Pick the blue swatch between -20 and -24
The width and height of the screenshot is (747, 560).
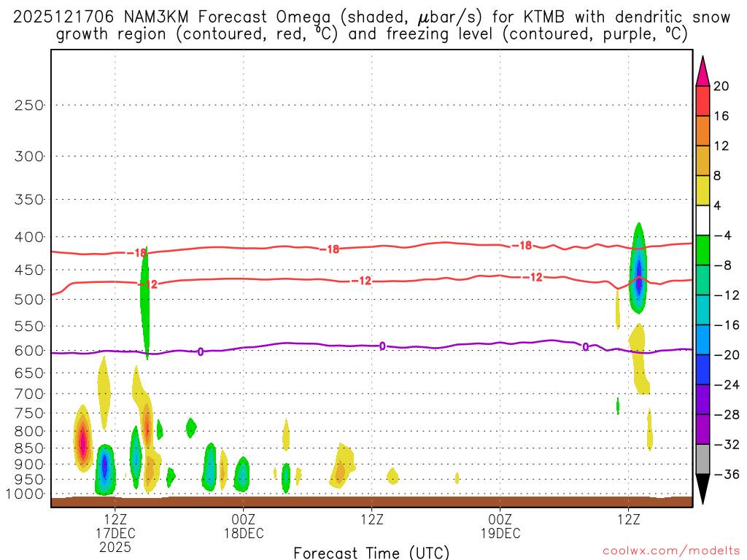pos(703,370)
